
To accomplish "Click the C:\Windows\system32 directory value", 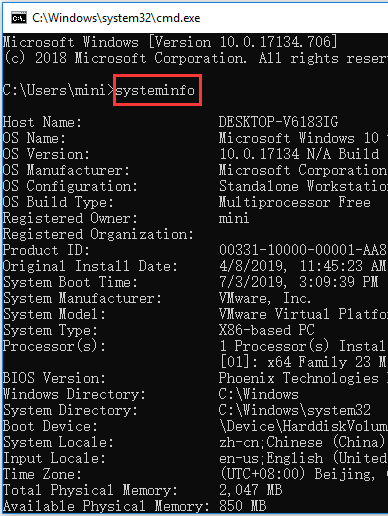I will [x=295, y=410].
